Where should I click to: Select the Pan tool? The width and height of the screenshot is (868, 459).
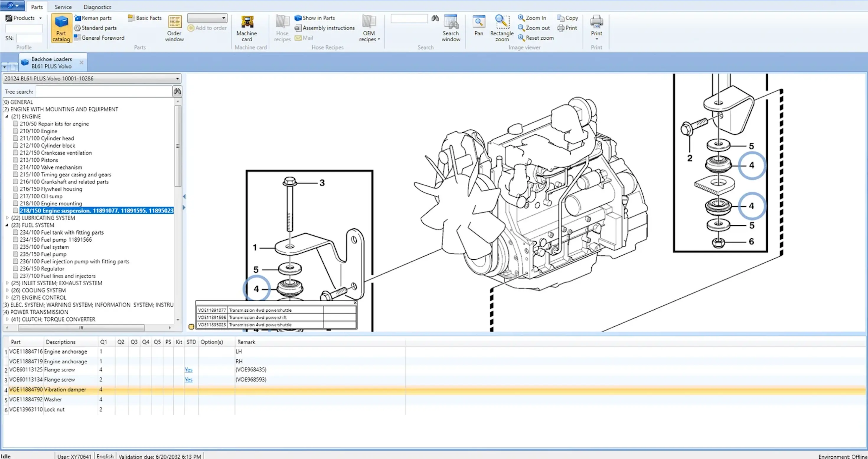coord(479,27)
